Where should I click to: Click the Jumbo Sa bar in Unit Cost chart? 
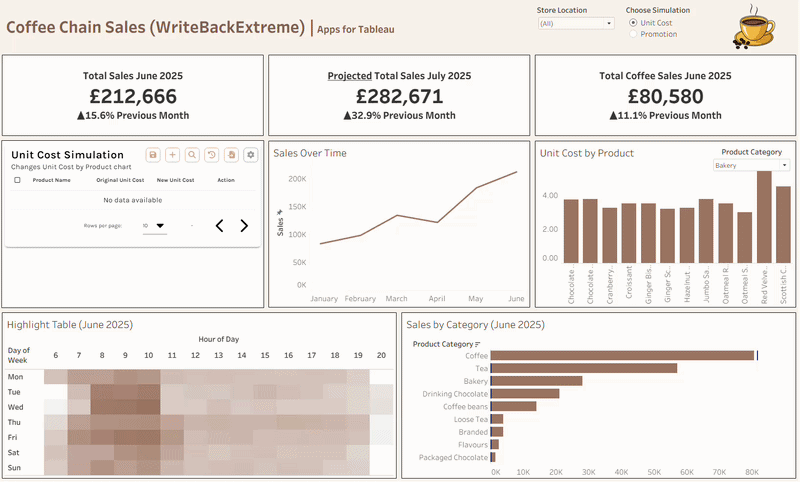(706, 232)
